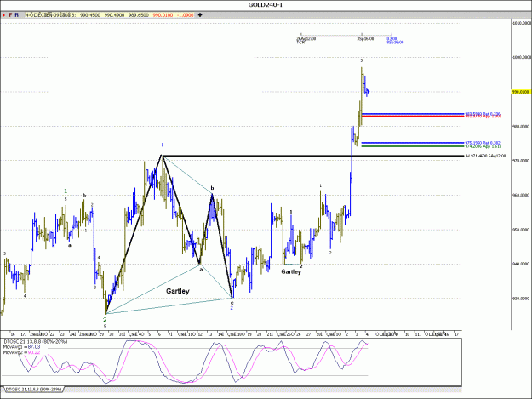This screenshot has height=399, width=532.
Task: Click the DTOSC 21,13,8,8 (80%-20%) indicator title
Action: tap(35, 342)
